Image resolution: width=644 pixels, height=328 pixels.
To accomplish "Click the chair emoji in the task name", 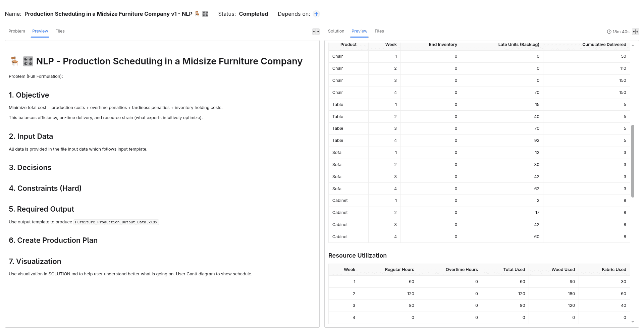I will 197,14.
